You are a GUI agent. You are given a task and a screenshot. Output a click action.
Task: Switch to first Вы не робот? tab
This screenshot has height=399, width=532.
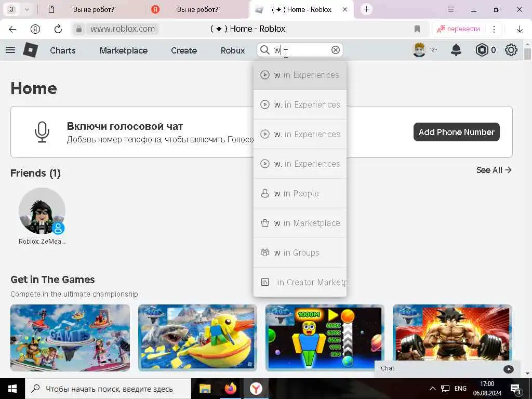(x=94, y=9)
